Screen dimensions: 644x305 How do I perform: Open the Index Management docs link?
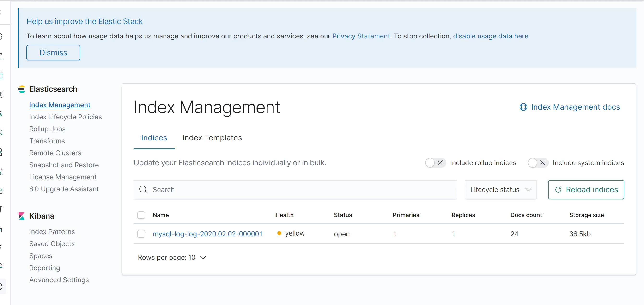tap(575, 107)
